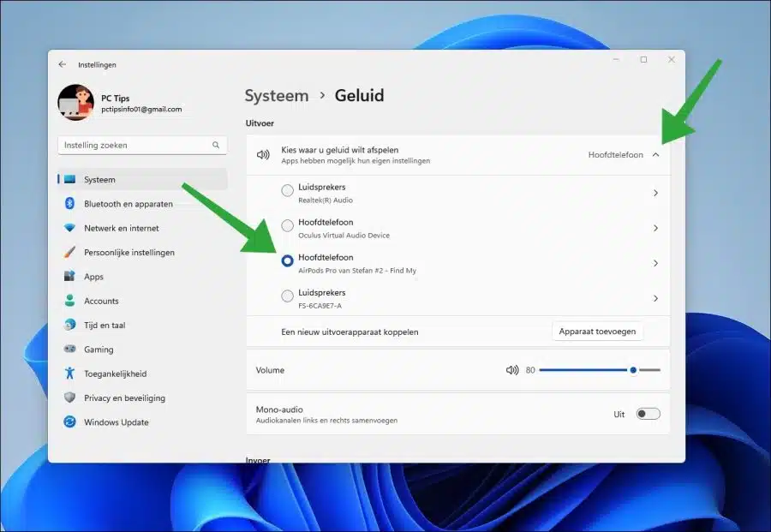Click the Accounts person icon
Screen dimensions: 771x532
pyautogui.click(x=70, y=301)
